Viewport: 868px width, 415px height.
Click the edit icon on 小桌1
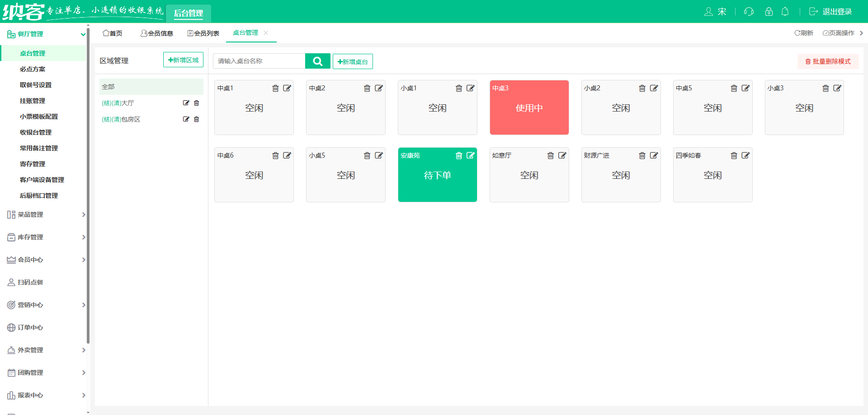click(471, 88)
